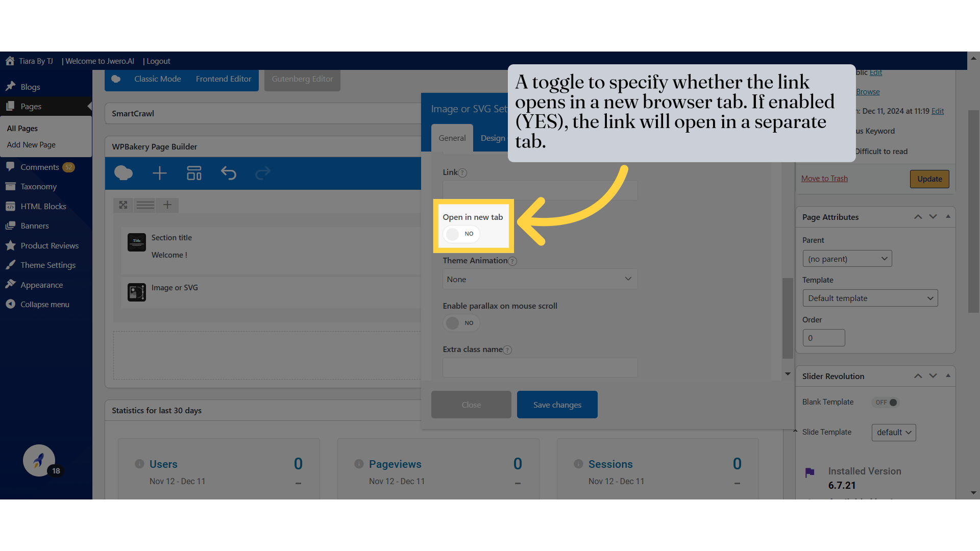The image size is (980, 551).
Task: Click the Save changes button
Action: pos(557,405)
